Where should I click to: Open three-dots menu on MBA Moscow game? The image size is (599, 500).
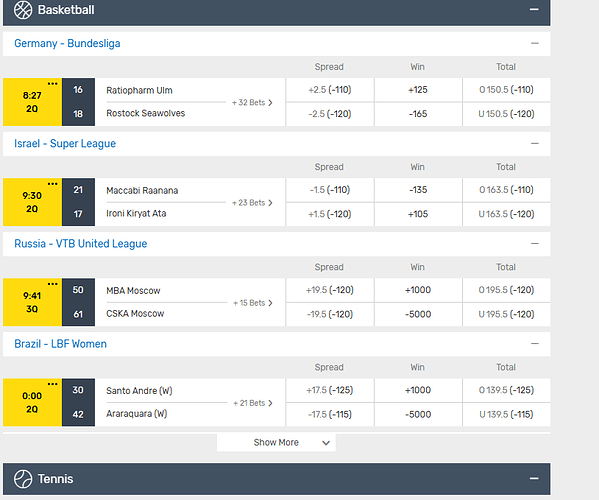click(x=53, y=284)
